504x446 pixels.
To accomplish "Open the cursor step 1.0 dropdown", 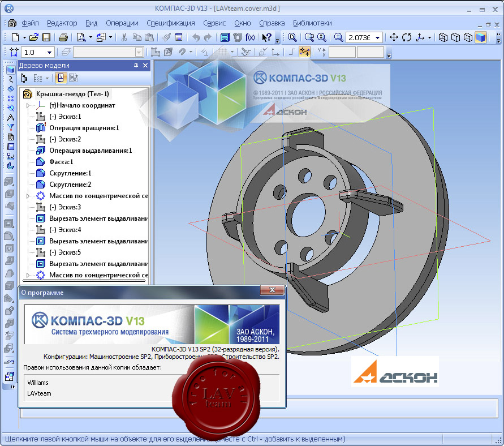I will pos(49,53).
